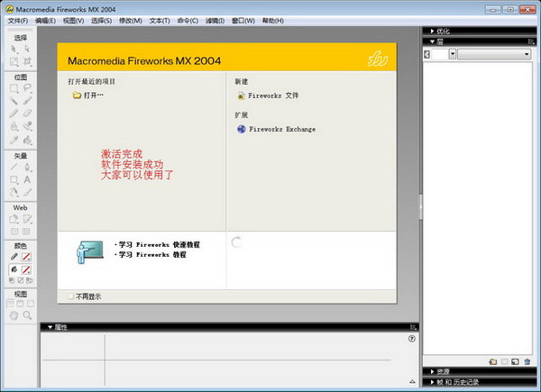541x392 pixels.
Task: Open the 文件(F) menu
Action: point(17,20)
